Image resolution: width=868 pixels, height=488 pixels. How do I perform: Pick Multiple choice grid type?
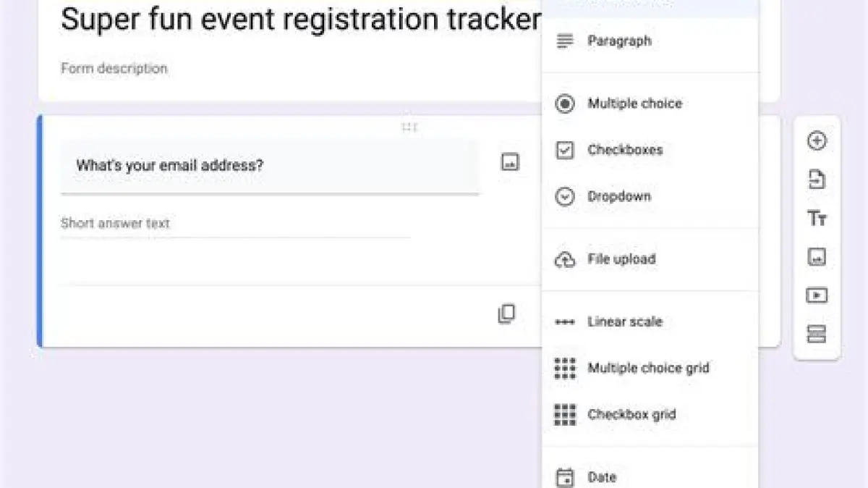tap(647, 368)
